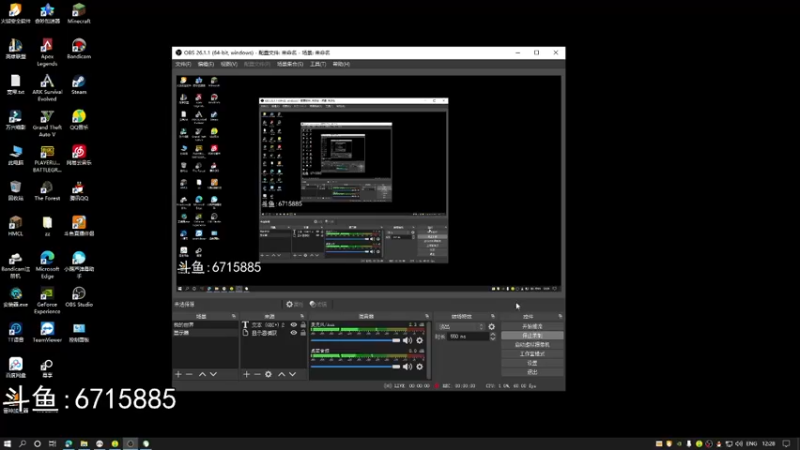The height and width of the screenshot is (450, 800).
Task: Open source Properties gear button above panels
Action: 294,304
